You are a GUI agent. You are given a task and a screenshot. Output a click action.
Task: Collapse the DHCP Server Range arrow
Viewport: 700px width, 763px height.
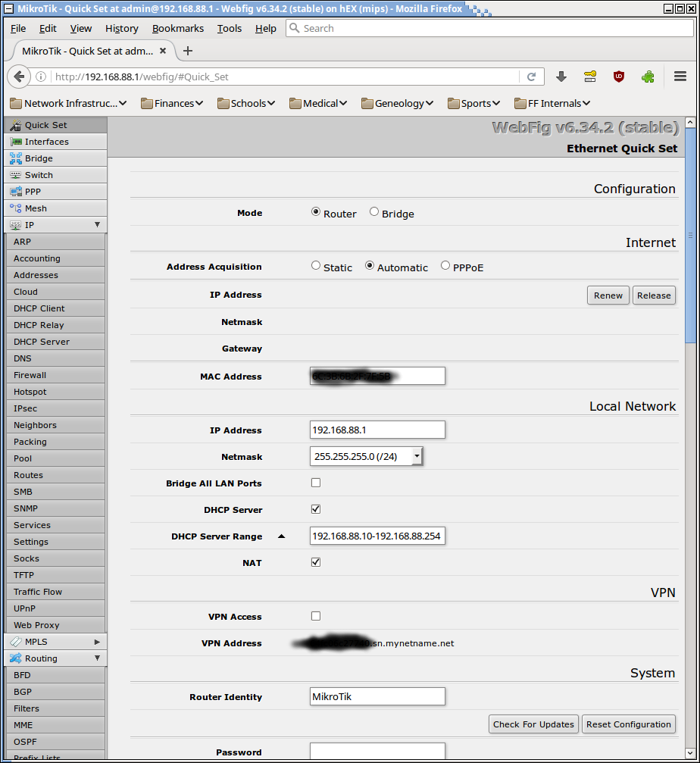pos(281,536)
